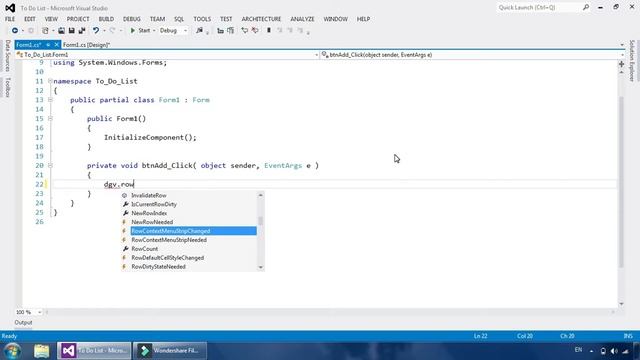Click the comment out lines icon

244,31
